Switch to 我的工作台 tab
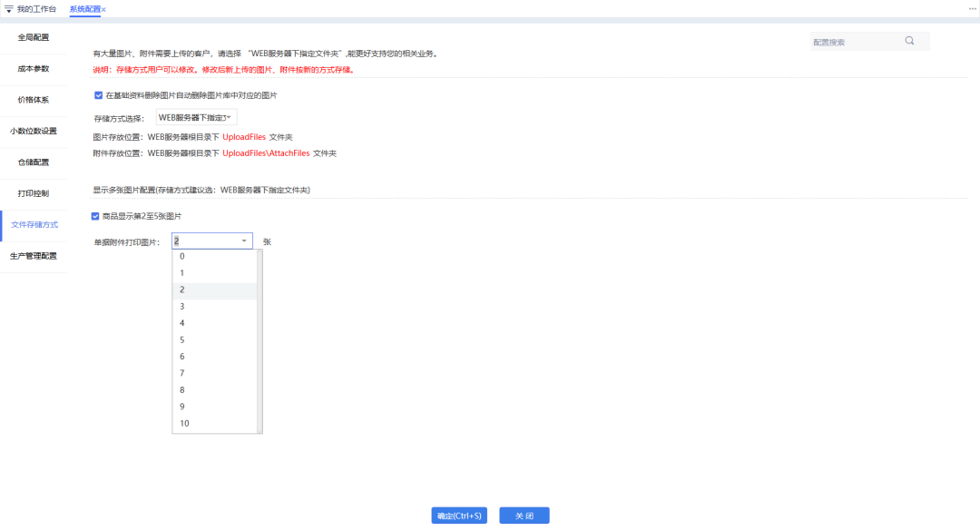 (x=36, y=9)
